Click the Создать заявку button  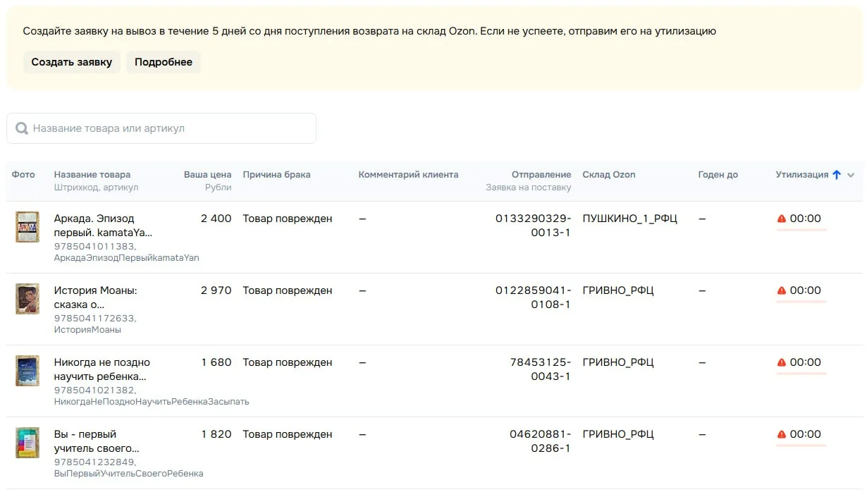point(72,62)
